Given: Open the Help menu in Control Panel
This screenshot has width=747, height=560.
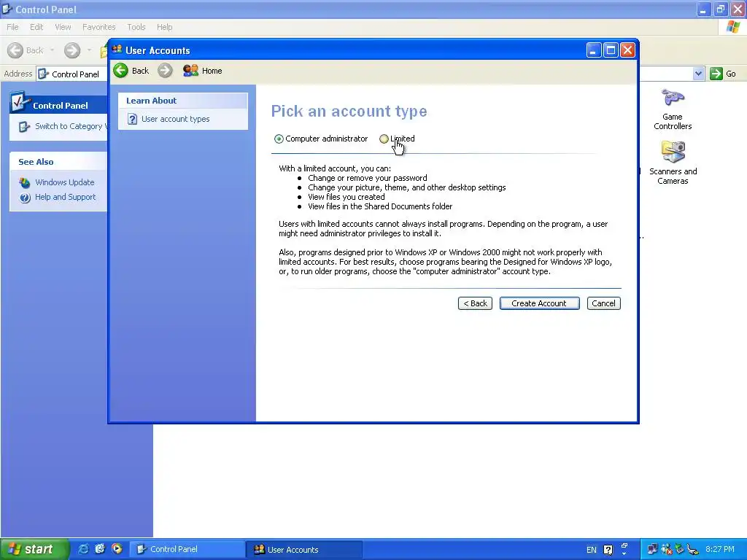Looking at the screenshot, I should pos(164,27).
